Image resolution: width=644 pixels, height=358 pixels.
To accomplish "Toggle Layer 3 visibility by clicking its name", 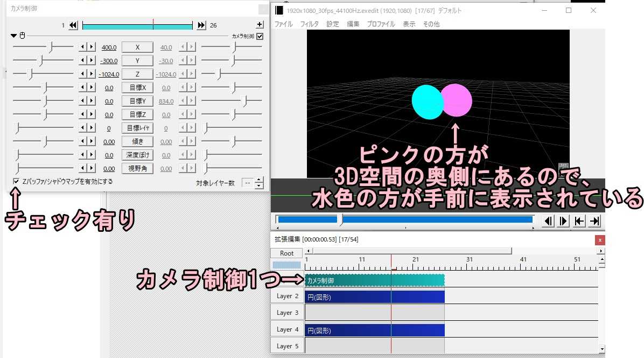I will (x=286, y=312).
